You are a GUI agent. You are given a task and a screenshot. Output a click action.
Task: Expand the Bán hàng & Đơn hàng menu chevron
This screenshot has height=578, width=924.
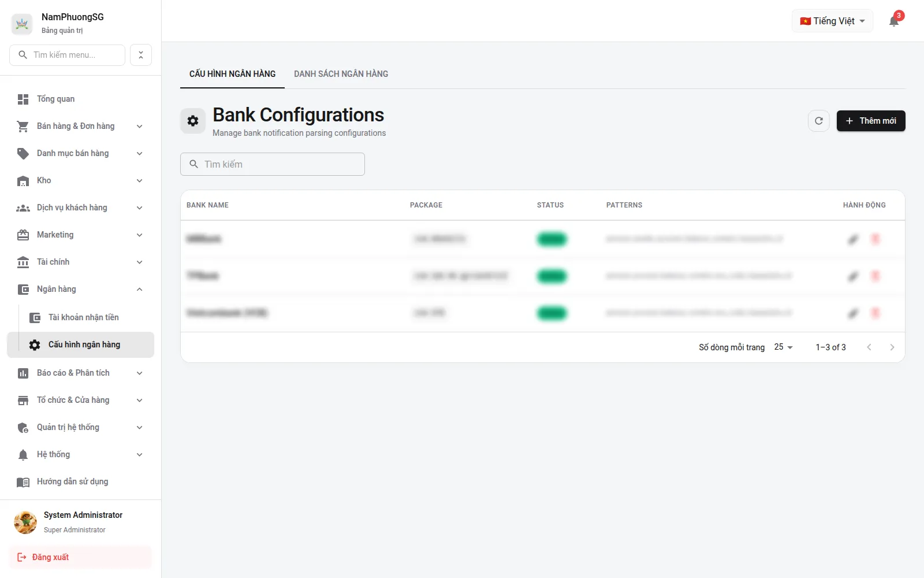tap(139, 127)
